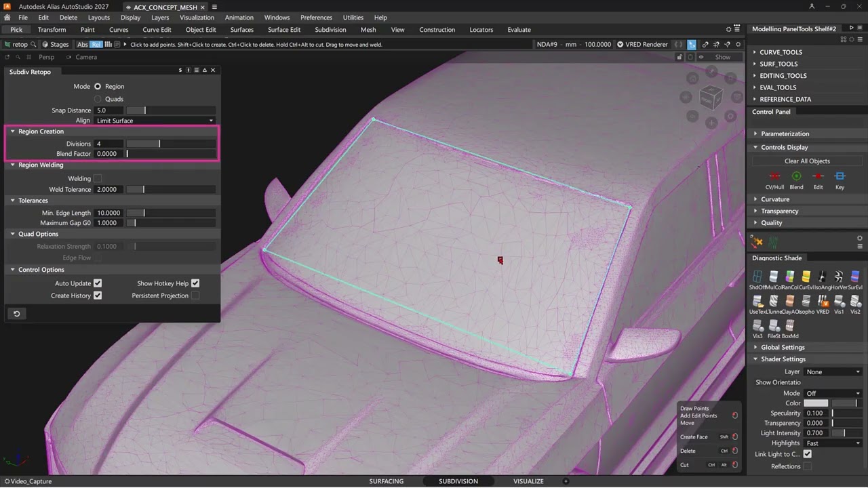Select the Region mode radio button

pyautogui.click(x=98, y=87)
